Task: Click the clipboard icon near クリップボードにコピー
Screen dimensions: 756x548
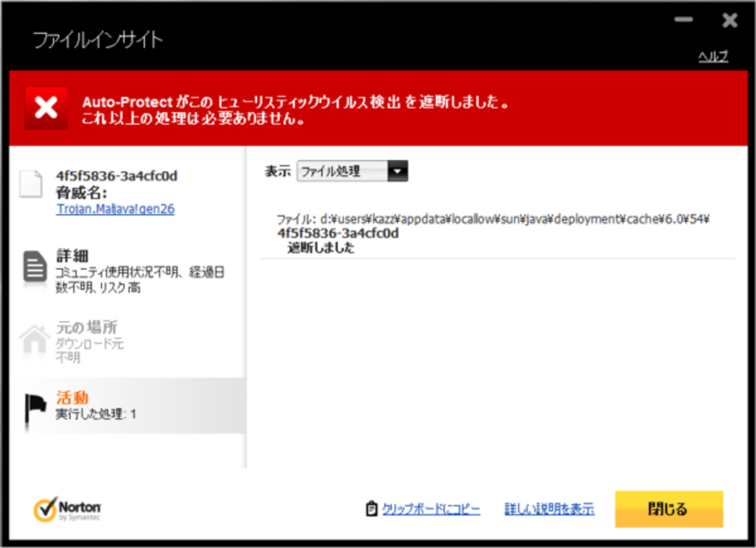Action: 371,508
